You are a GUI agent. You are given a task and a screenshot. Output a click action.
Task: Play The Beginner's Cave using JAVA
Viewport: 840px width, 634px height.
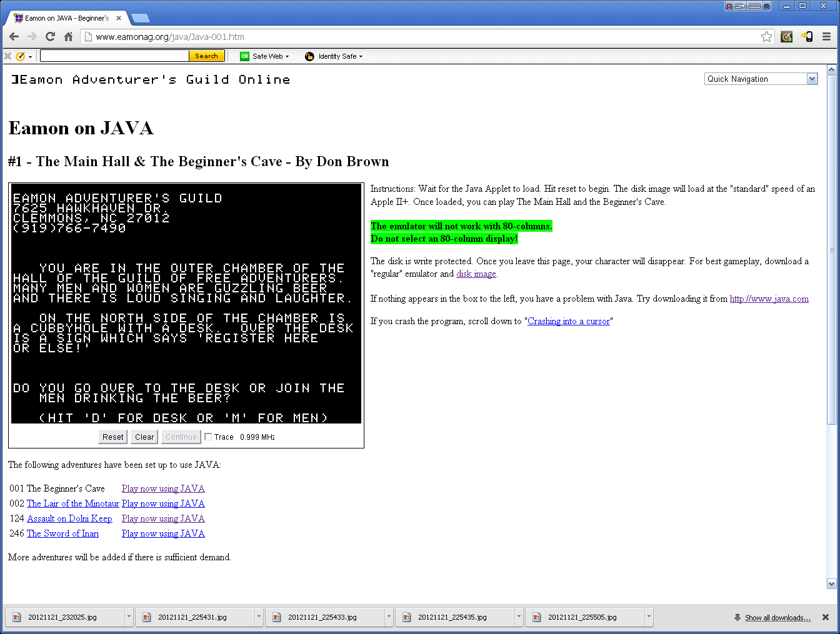tap(163, 488)
